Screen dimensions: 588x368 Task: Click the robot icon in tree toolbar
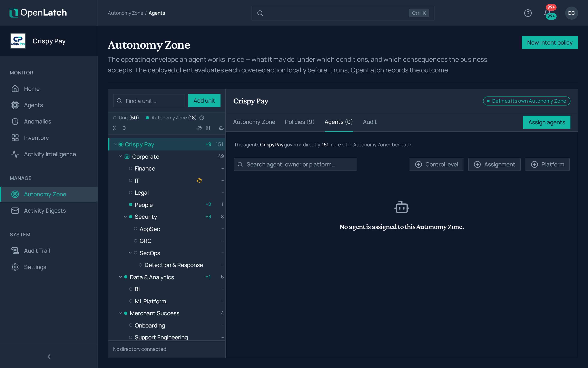click(x=221, y=128)
